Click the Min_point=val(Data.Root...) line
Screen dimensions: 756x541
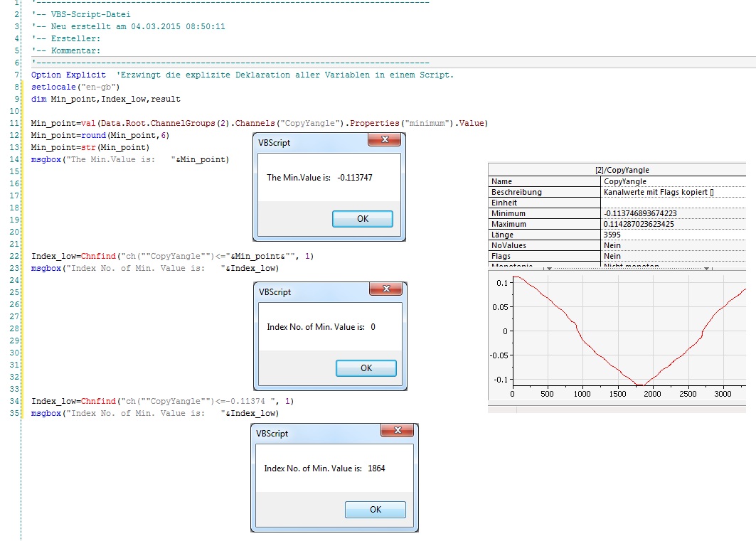coord(260,123)
